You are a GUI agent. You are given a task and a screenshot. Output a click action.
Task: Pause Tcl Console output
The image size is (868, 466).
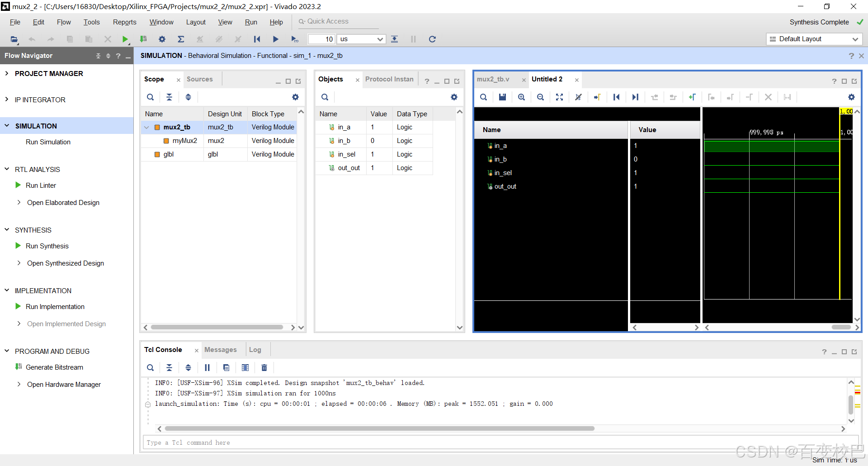207,367
